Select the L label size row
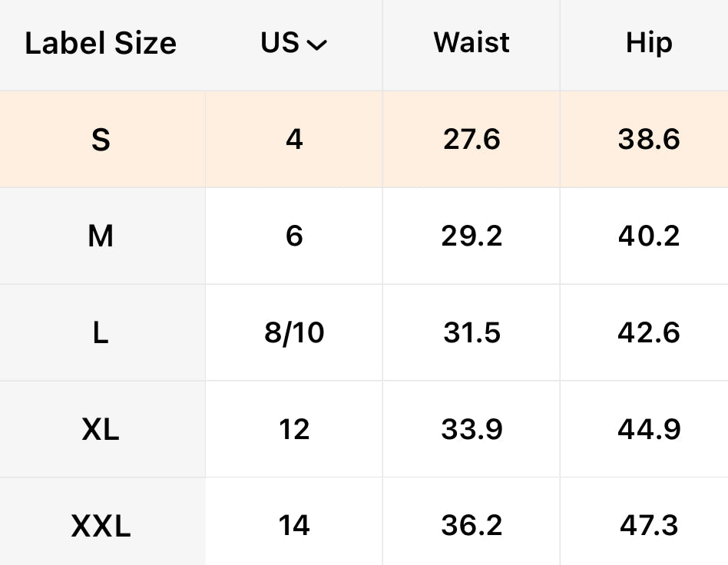Screen dimensions: 728x565 tap(101, 333)
